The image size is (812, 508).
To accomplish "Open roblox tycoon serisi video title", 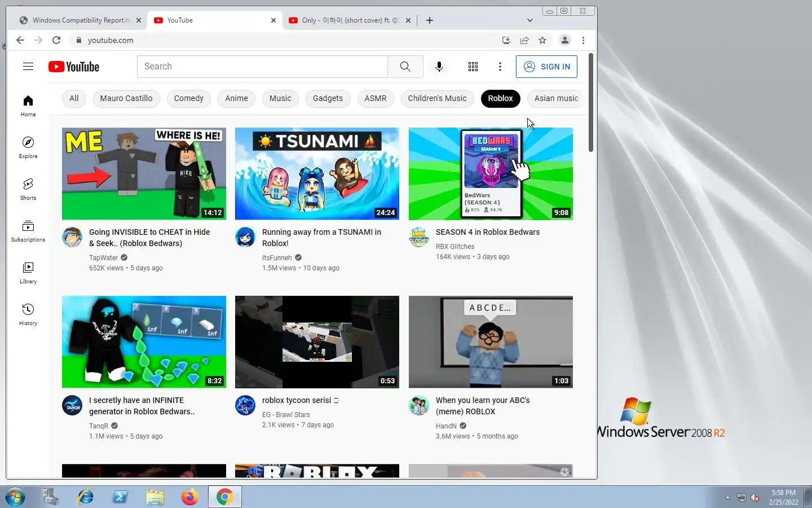I will point(301,400).
